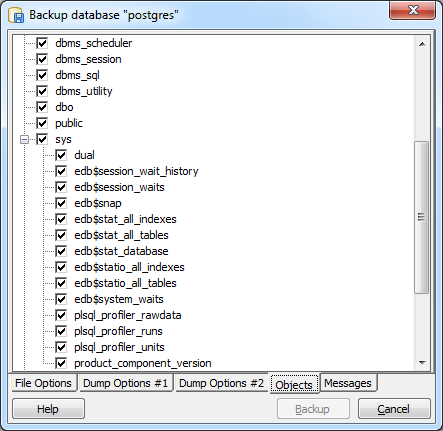The image size is (443, 431).
Task: Toggle the public schema checkbox
Action: [x=42, y=123]
